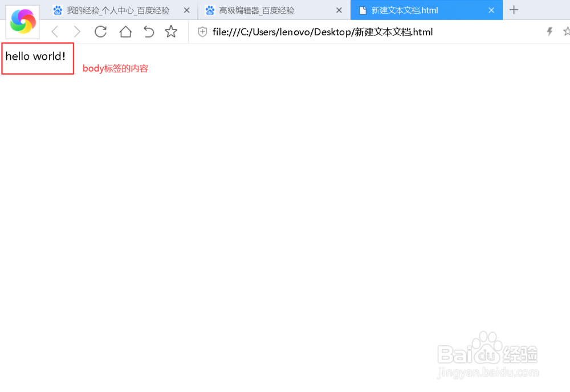Click the Baidu paw favicon on first tab
This screenshot has height=392, width=570.
(x=58, y=10)
